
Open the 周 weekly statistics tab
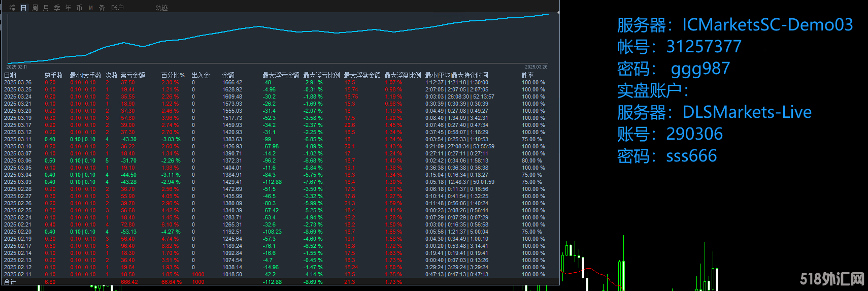click(35, 8)
